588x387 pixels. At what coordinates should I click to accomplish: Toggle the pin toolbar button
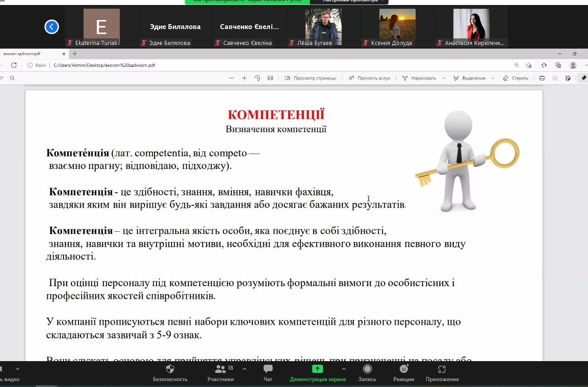point(584,78)
